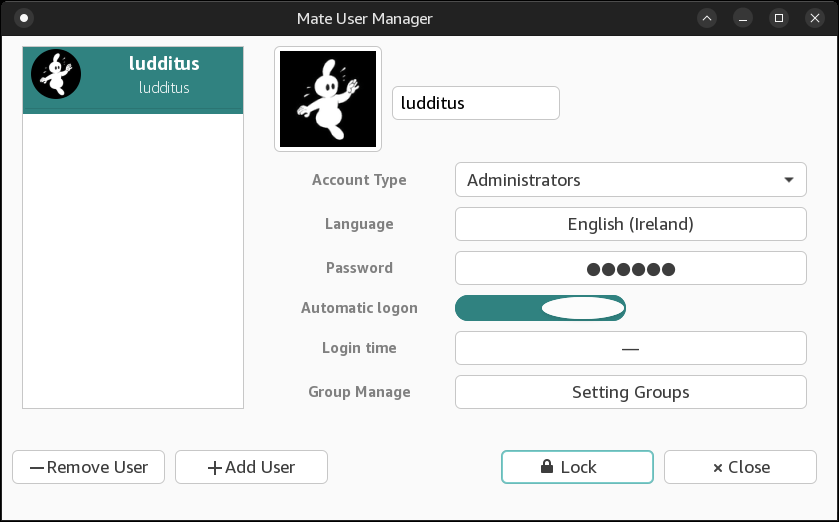The image size is (839, 522).
Task: Open the Account Type dropdown
Action: 630,180
